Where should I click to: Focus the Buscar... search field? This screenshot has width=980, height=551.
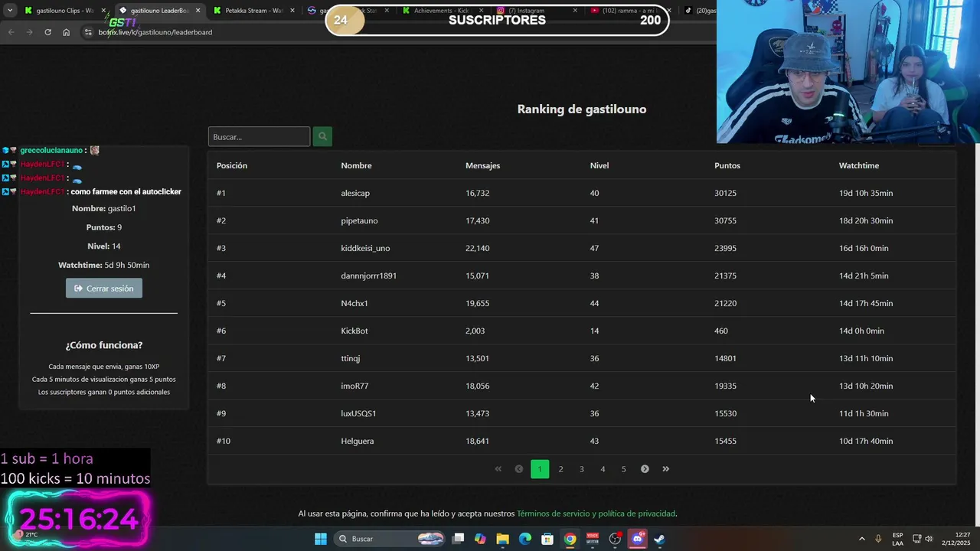tap(259, 137)
